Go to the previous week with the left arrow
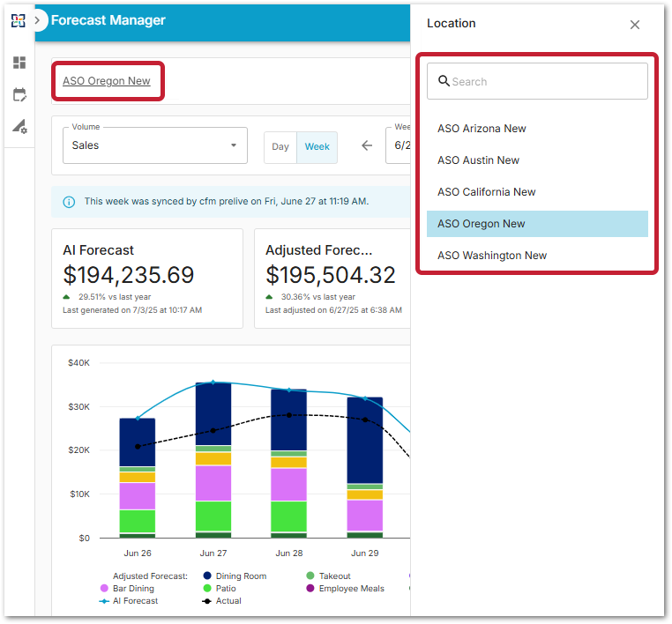 point(367,146)
